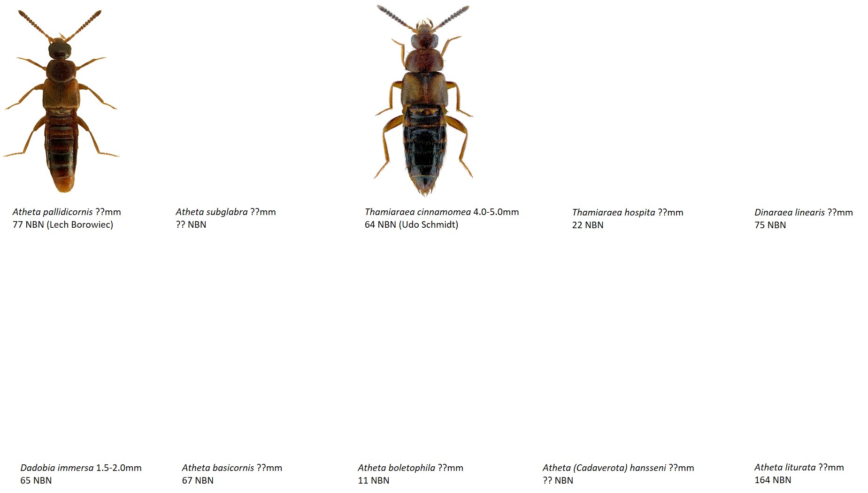
Task: Click the '67 NBN' text
Action: tap(198, 480)
